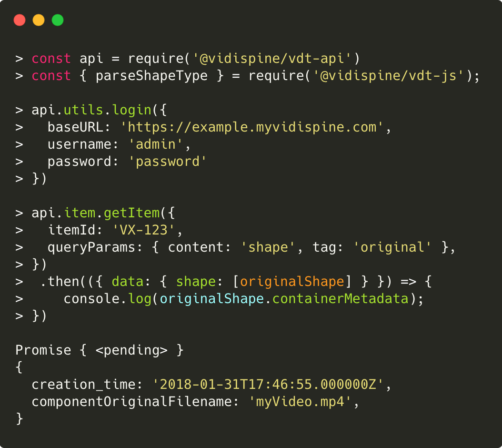This screenshot has width=502, height=448.
Task: Place cursor on the login method name
Action: [x=131, y=110]
